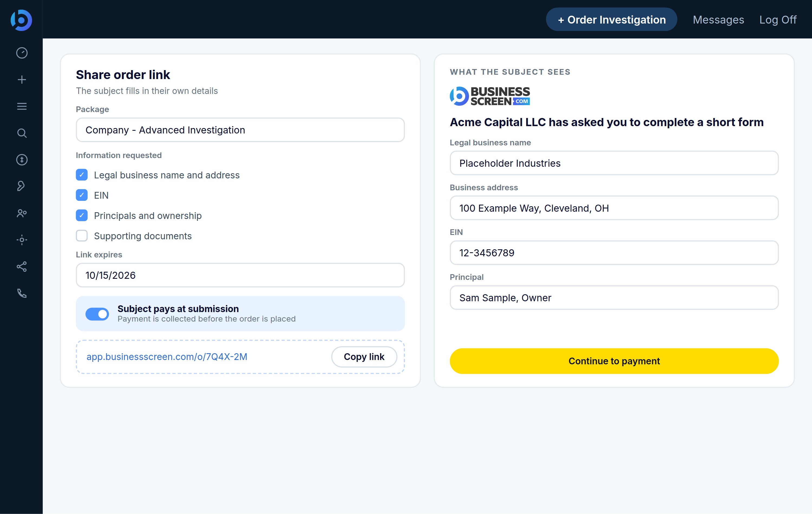Click Log Off in the top bar

point(778,19)
